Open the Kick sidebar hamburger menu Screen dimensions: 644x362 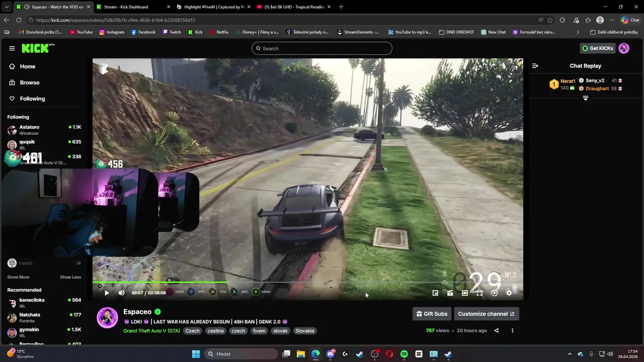pos(12,48)
